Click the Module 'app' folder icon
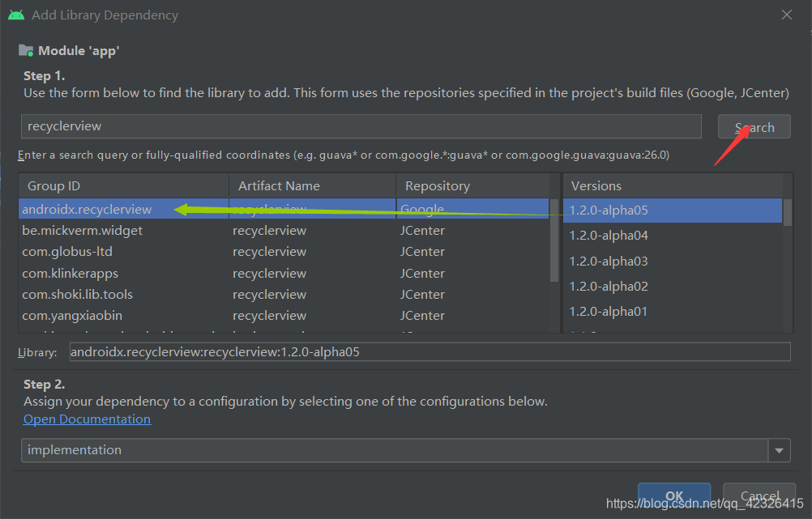Screen dimensions: 812x519 26,51
